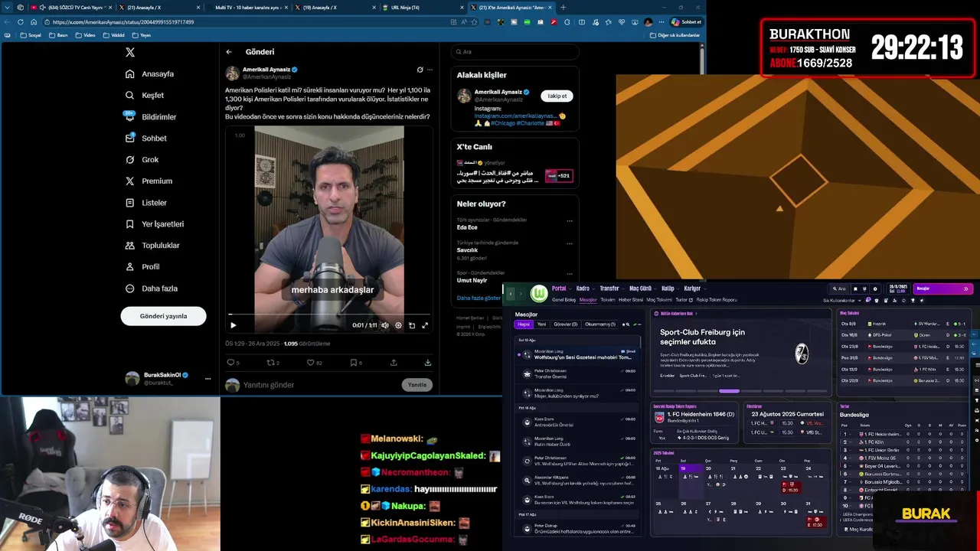The width and height of the screenshot is (980, 551).
Task: Switch to URL Ninja (74) tab
Action: [x=423, y=8]
